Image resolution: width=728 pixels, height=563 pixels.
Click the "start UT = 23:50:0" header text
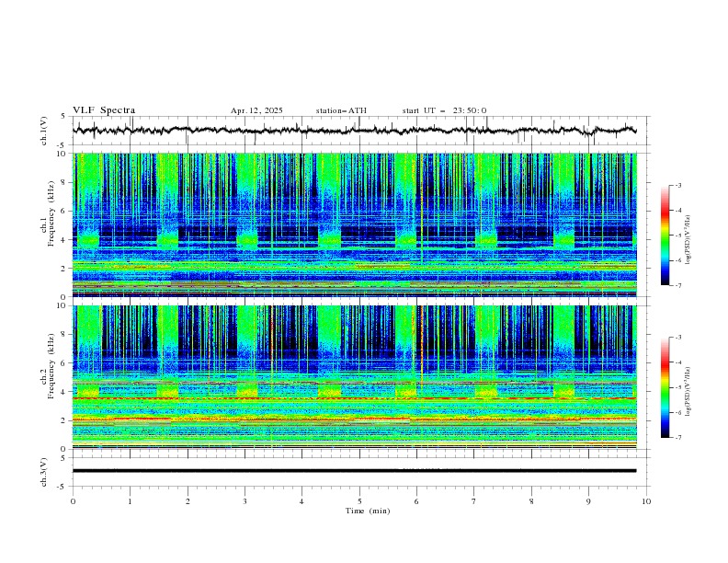point(444,110)
